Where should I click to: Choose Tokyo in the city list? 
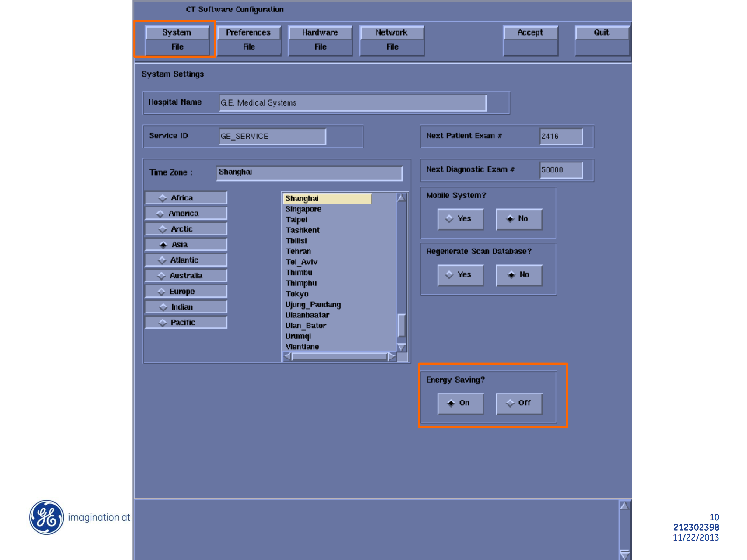(297, 294)
